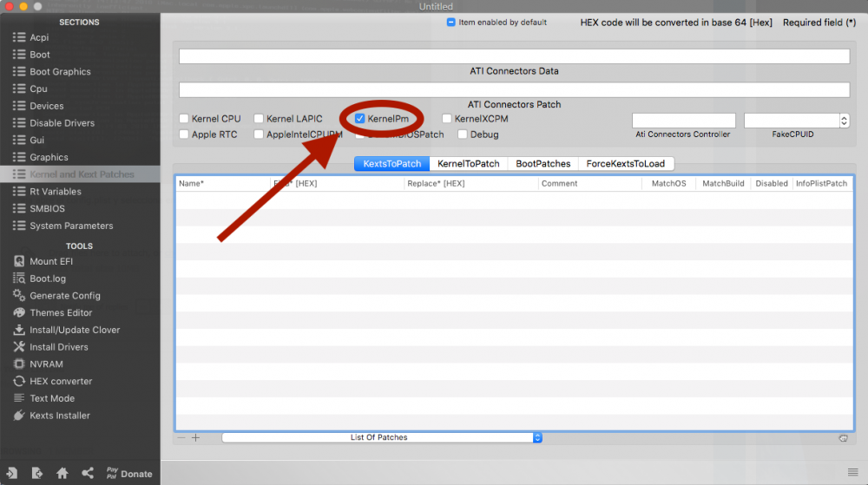Screen dimensions: 868x485
Task: Select the Boot Graphics section
Action: (60, 71)
